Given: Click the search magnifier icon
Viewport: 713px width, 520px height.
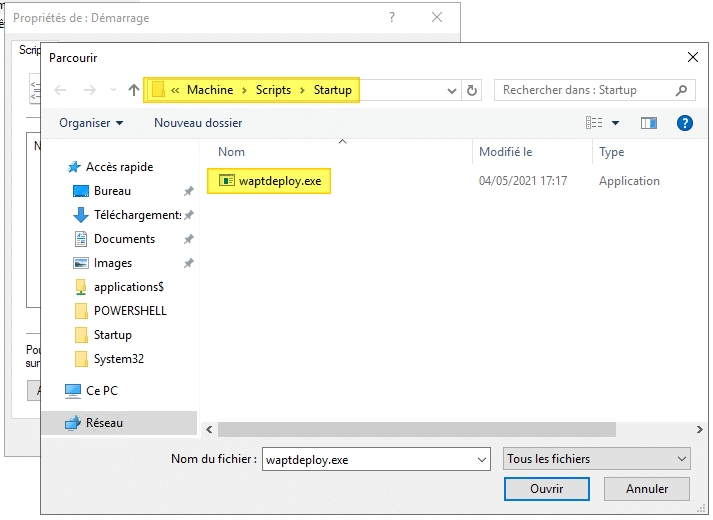Looking at the screenshot, I should (x=681, y=90).
